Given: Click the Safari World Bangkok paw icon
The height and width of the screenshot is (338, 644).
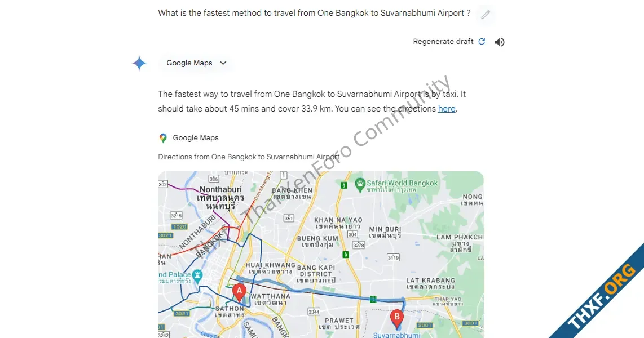Looking at the screenshot, I should [x=360, y=185].
